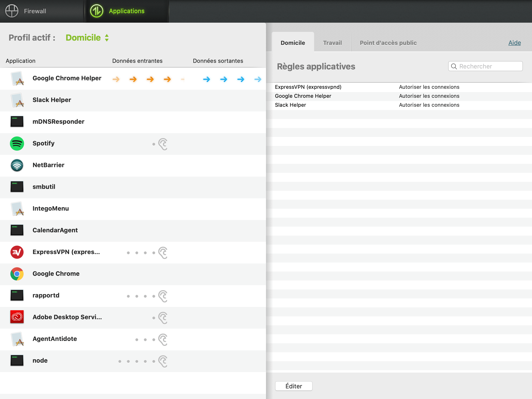Open the active profile Domicile dropdown
532x399 pixels.
pyautogui.click(x=87, y=38)
